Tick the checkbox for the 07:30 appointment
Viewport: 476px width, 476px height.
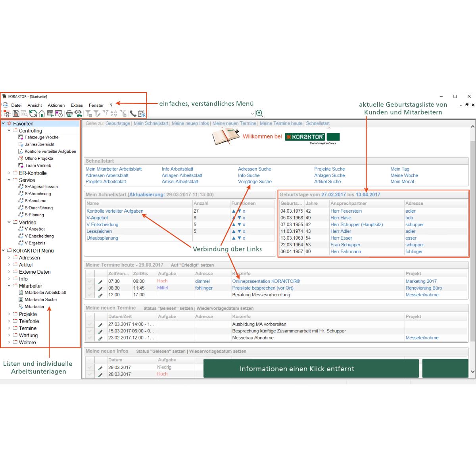90,281
